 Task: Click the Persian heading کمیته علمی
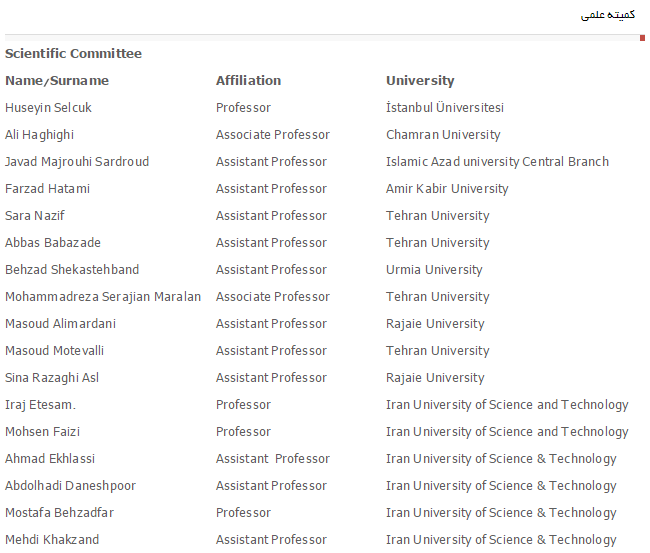[x=608, y=15]
